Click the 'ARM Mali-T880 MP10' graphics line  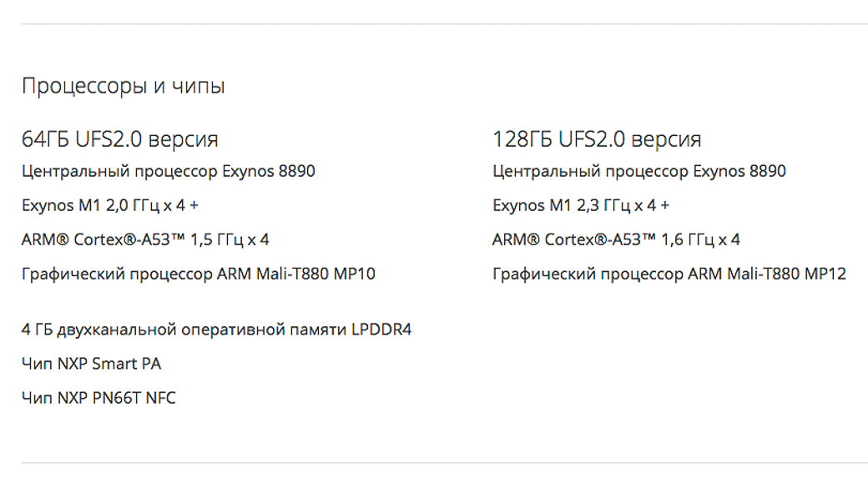point(198,274)
